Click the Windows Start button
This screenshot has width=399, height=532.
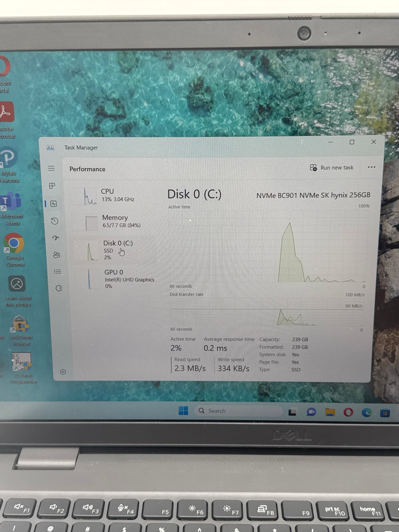pyautogui.click(x=183, y=411)
